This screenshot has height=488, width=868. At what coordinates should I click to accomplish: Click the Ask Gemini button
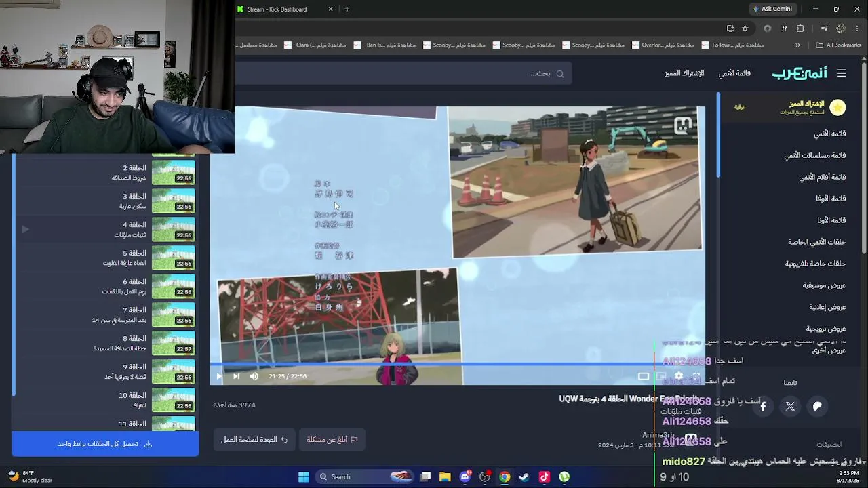(x=772, y=9)
